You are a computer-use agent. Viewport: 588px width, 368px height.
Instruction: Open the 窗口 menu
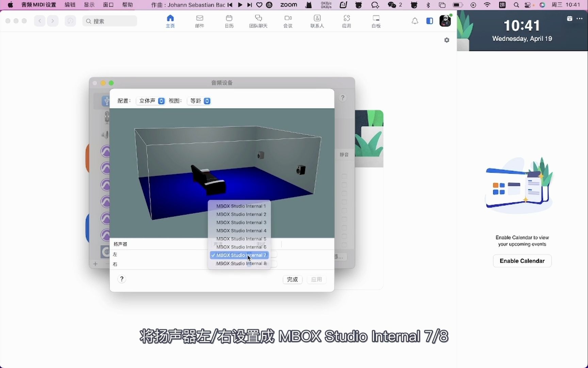click(108, 5)
